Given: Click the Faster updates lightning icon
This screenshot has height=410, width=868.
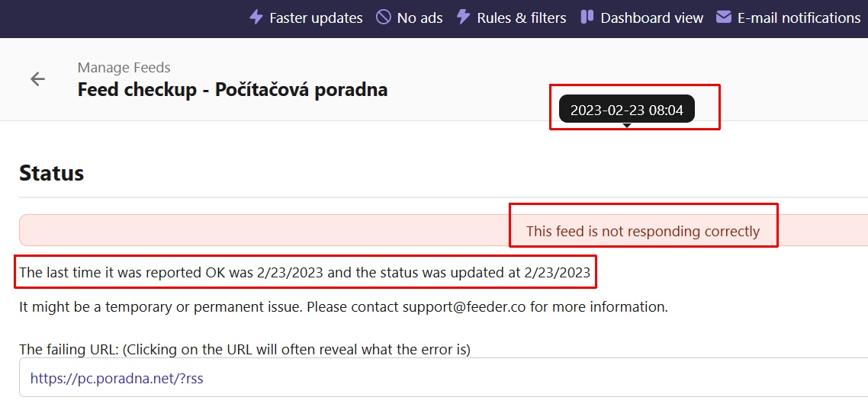Looking at the screenshot, I should [256, 17].
